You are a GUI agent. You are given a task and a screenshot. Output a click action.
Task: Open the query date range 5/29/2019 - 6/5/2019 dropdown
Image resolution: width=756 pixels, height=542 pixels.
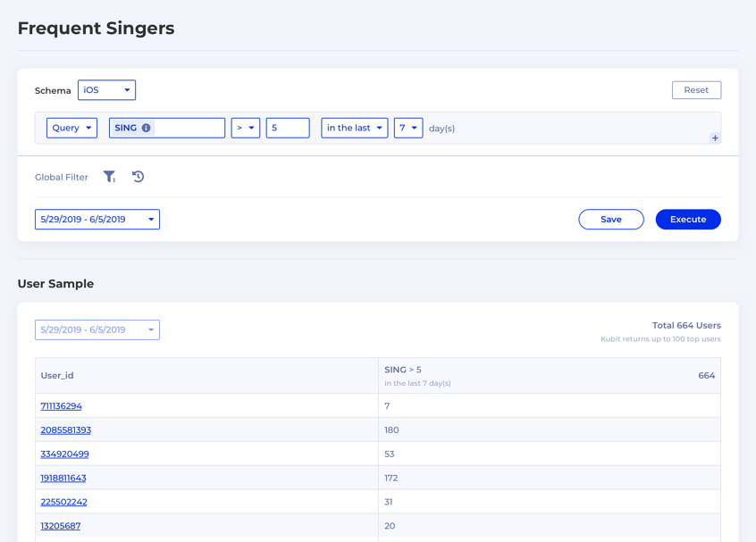click(x=97, y=219)
